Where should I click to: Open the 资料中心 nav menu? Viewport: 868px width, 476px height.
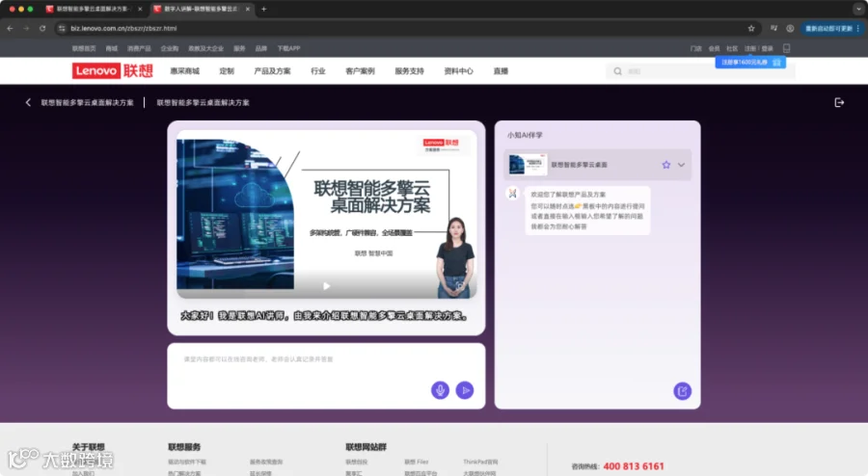click(459, 71)
